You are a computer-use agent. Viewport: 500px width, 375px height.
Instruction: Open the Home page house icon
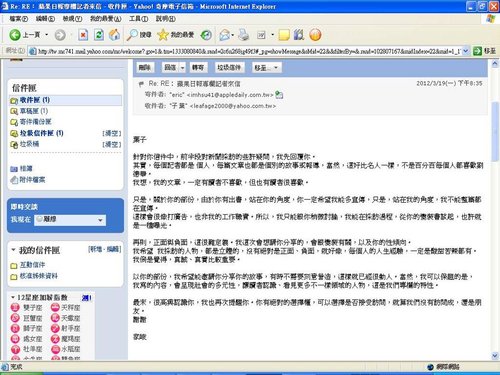coord(114,35)
